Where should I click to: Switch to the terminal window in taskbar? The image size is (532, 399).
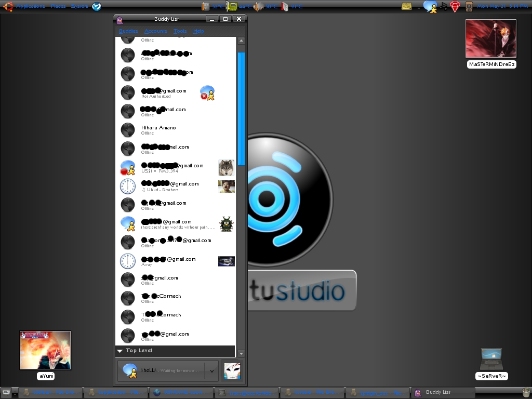246,393
